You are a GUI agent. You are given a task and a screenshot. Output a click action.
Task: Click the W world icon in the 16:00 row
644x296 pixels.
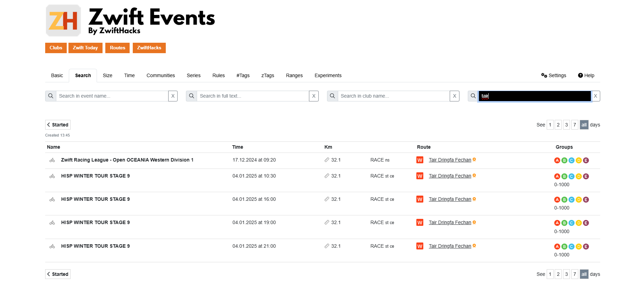click(x=420, y=199)
